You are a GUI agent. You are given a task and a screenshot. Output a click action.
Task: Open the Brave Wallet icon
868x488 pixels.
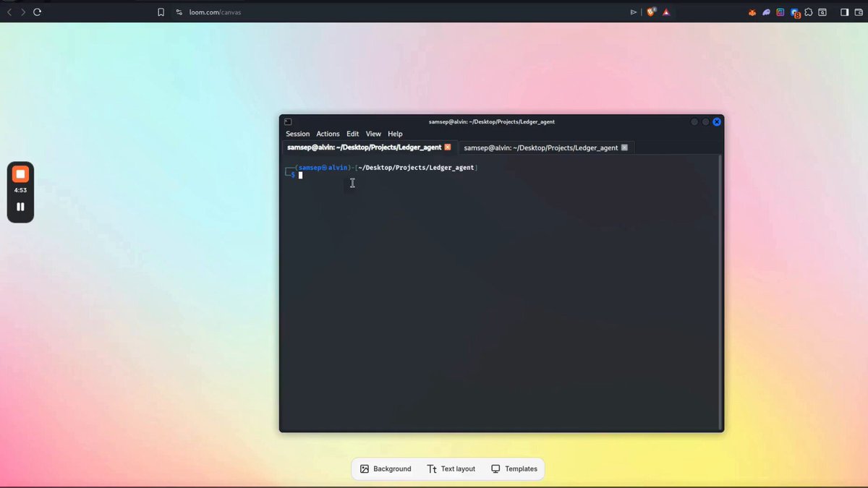point(858,12)
